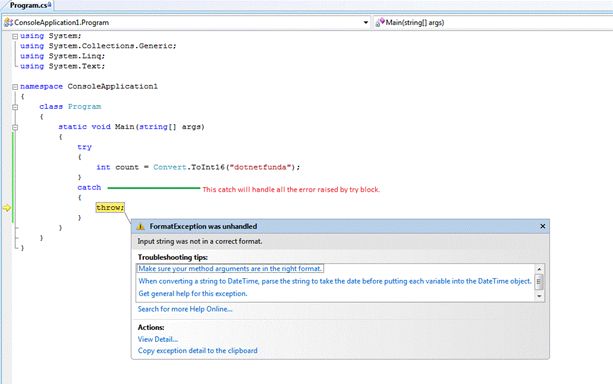
Task: Click the 'Troubleshooting tips:' heading
Action: (173, 257)
